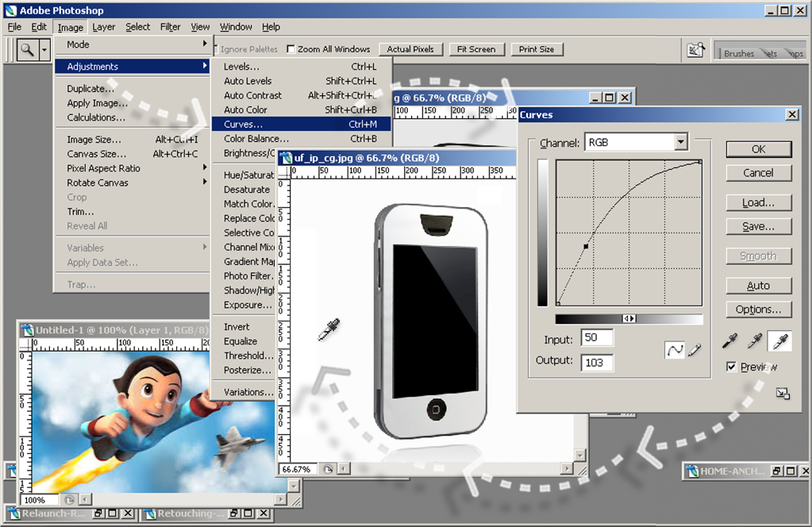The image size is (812, 527).
Task: Click the Fit Screen button
Action: (476, 49)
